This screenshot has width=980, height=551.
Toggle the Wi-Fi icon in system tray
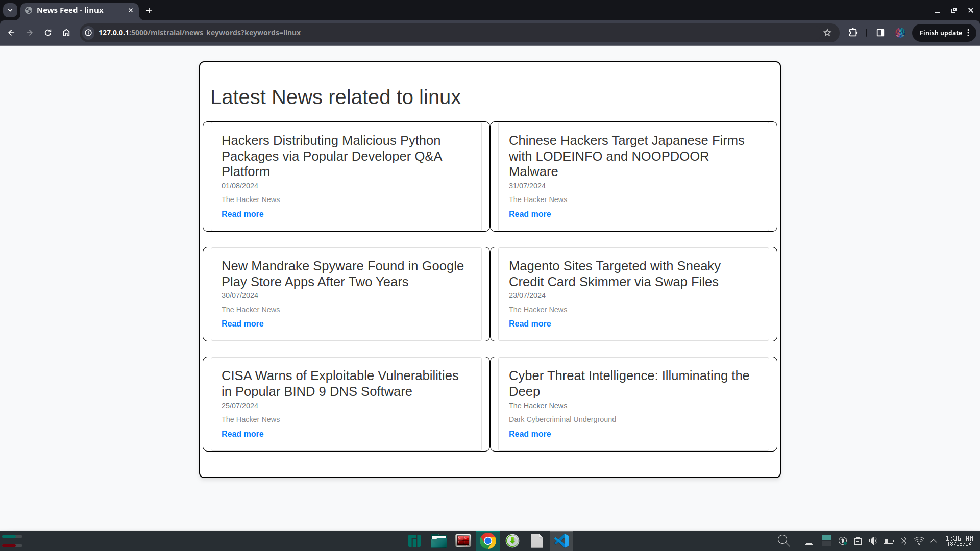[x=919, y=541]
